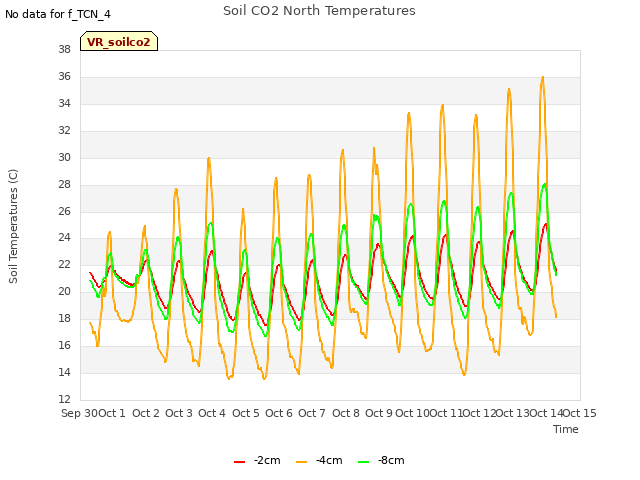
Task: Click the Oct 6 x-axis tick label
Action: (x=279, y=413)
